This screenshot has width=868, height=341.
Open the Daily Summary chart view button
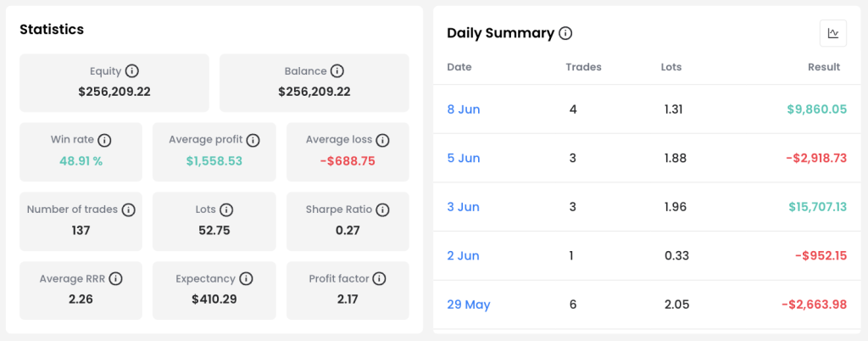[x=833, y=33]
